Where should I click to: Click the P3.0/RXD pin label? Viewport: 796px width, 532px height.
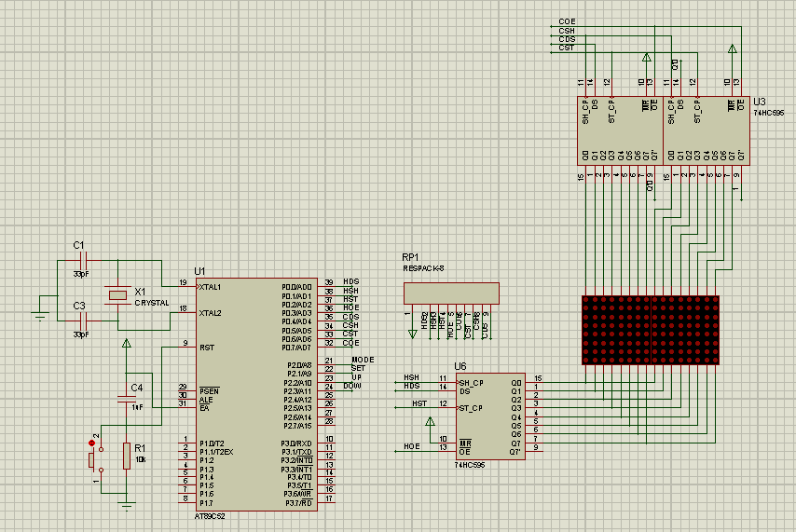(297, 443)
